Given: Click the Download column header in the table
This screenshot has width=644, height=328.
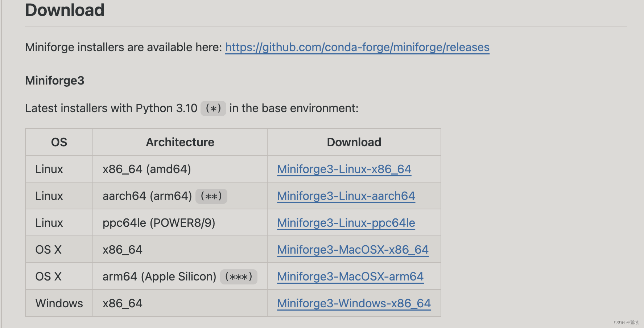Looking at the screenshot, I should pos(354,142).
